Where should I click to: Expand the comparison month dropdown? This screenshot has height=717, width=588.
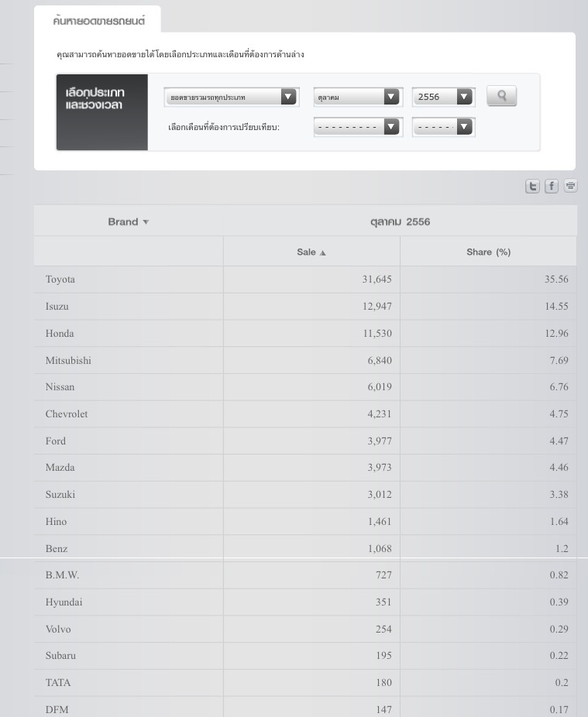391,126
